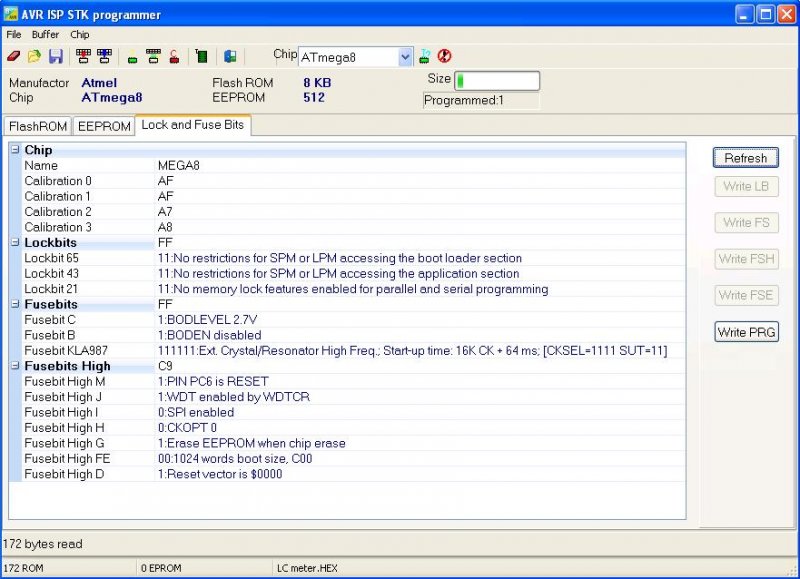
Task: Collapse the Fusebits High group
Action: pyautogui.click(x=15, y=366)
